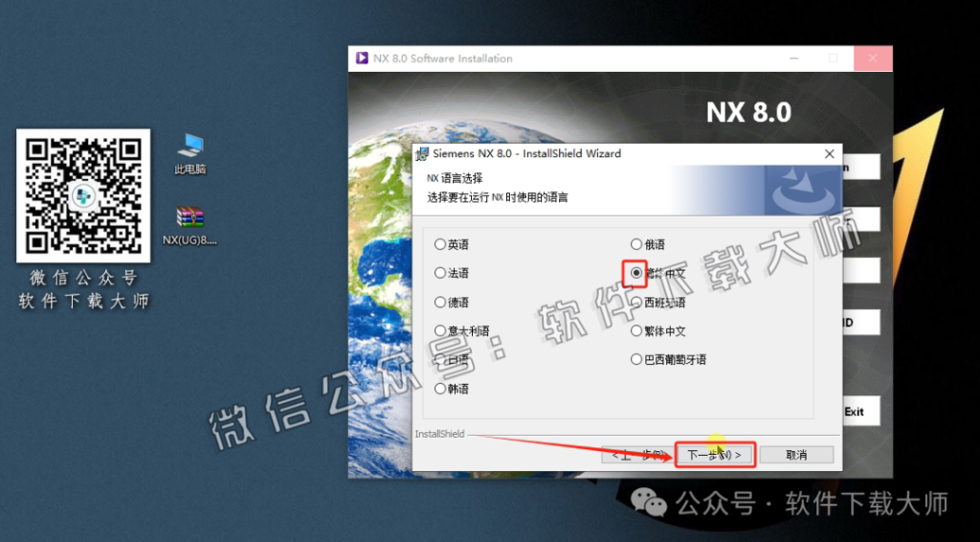Minimize the NX 8.0 Software Installation window
The image size is (980, 542).
click(x=794, y=58)
